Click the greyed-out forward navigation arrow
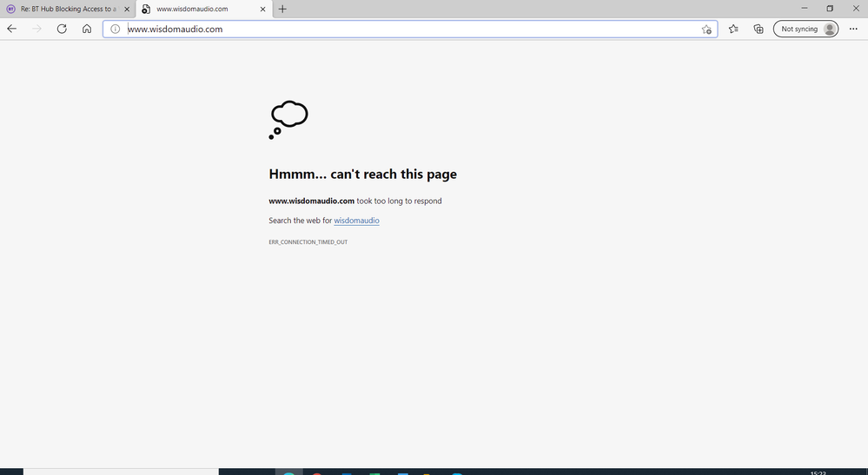The height and width of the screenshot is (475, 868). (37, 29)
